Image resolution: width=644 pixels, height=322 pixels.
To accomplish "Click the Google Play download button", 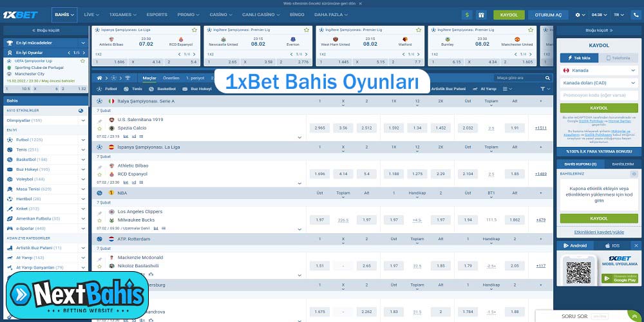I will coord(620,278).
